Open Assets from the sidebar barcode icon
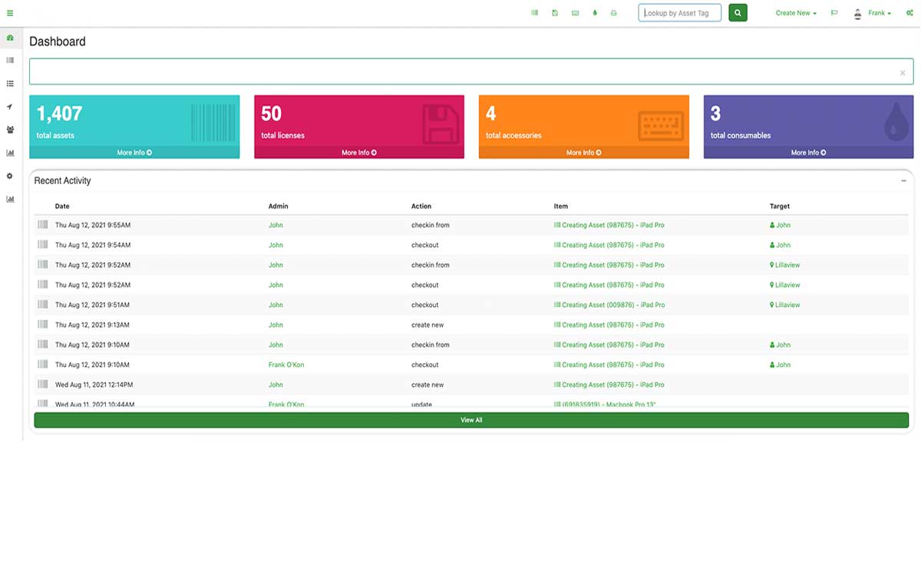Viewport: 921px width, 588px height. pos(10,60)
